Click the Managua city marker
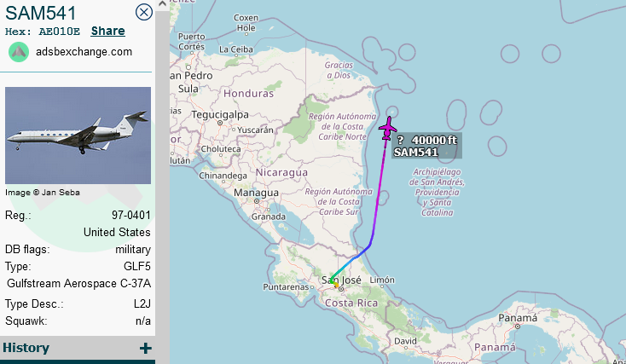 pyautogui.click(x=257, y=201)
